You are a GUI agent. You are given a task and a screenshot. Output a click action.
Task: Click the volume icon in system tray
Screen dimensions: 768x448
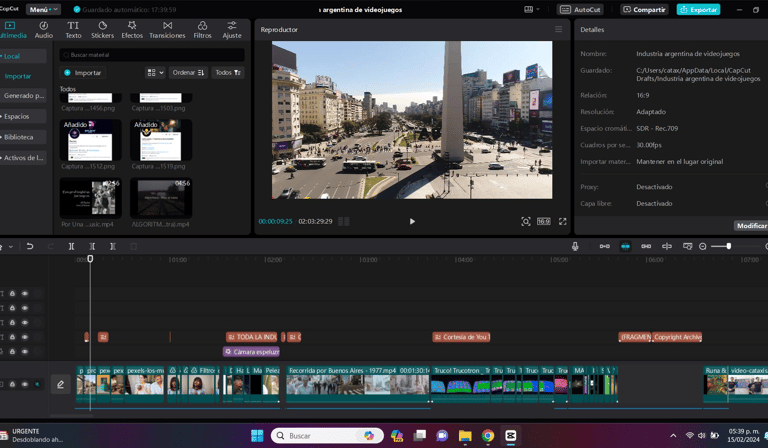point(702,435)
